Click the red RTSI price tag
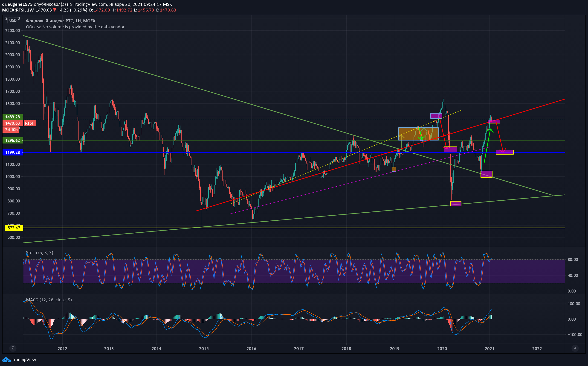The width and height of the screenshot is (588, 366). [29, 123]
